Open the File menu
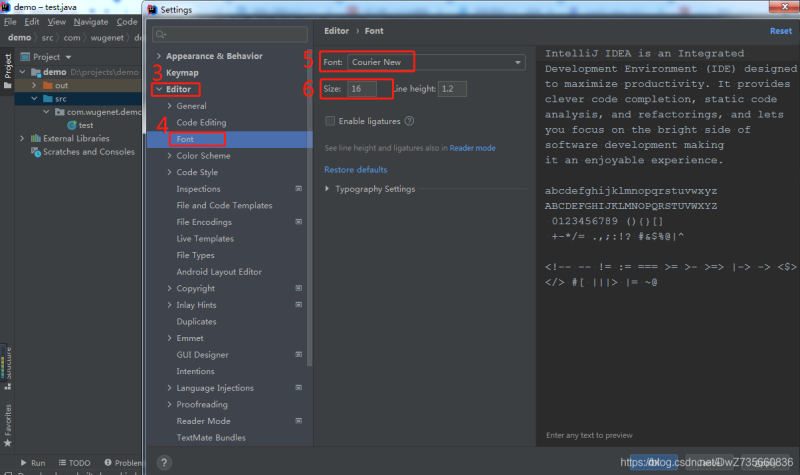 pyautogui.click(x=10, y=22)
